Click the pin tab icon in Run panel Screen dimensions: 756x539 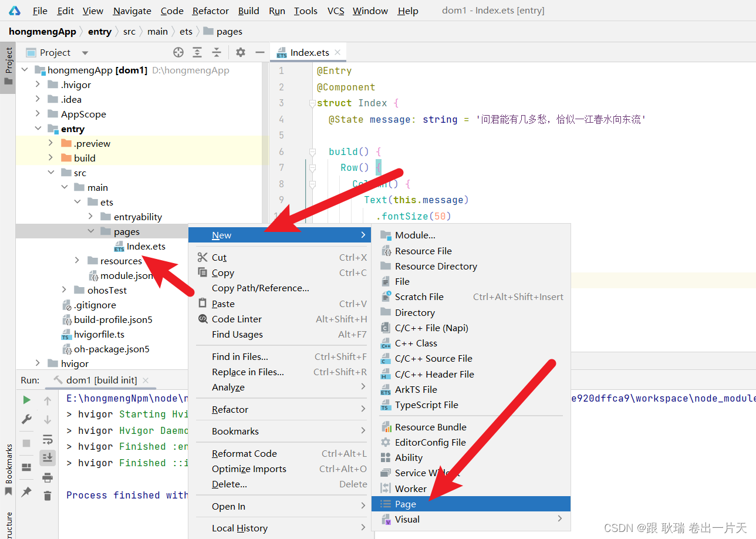pyautogui.click(x=26, y=492)
